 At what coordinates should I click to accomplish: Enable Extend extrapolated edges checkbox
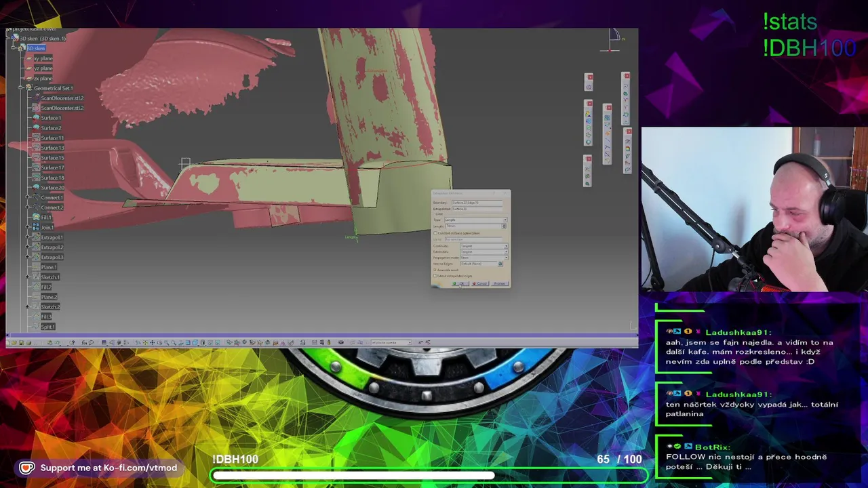pyautogui.click(x=435, y=275)
